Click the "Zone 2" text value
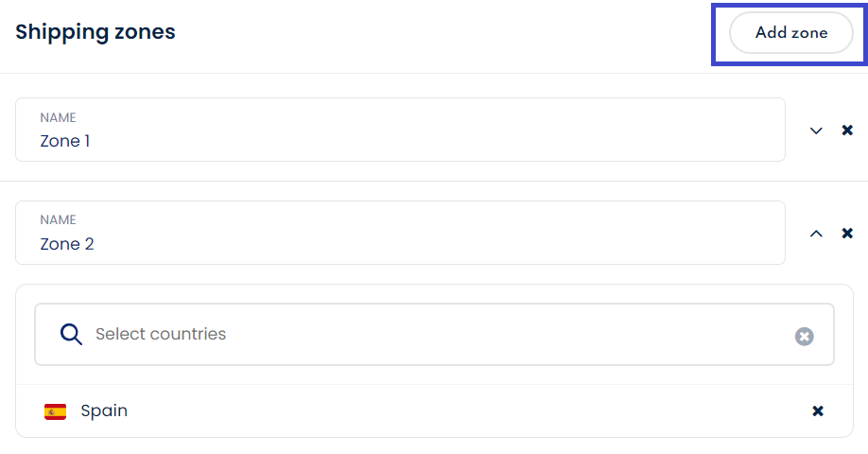Viewport: 868px width, 454px height. (67, 244)
